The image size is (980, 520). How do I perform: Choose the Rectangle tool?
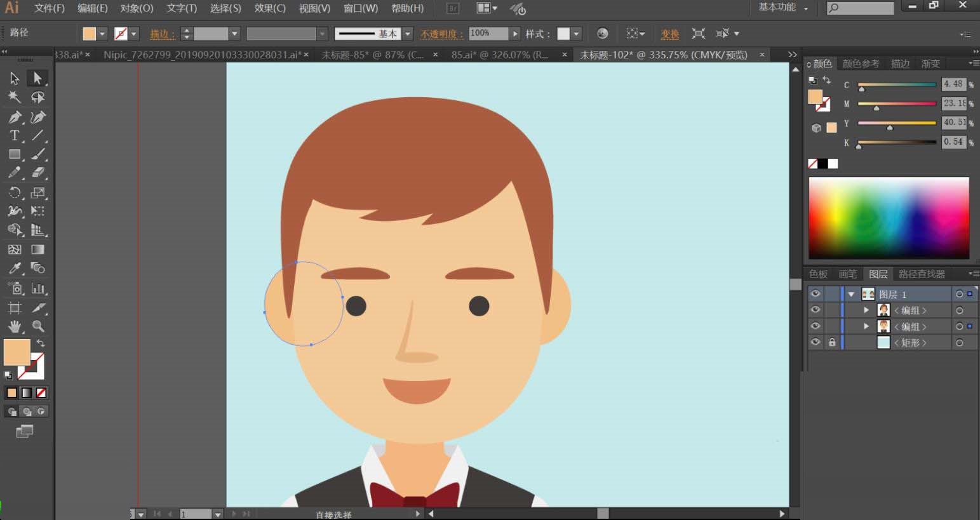(x=14, y=154)
